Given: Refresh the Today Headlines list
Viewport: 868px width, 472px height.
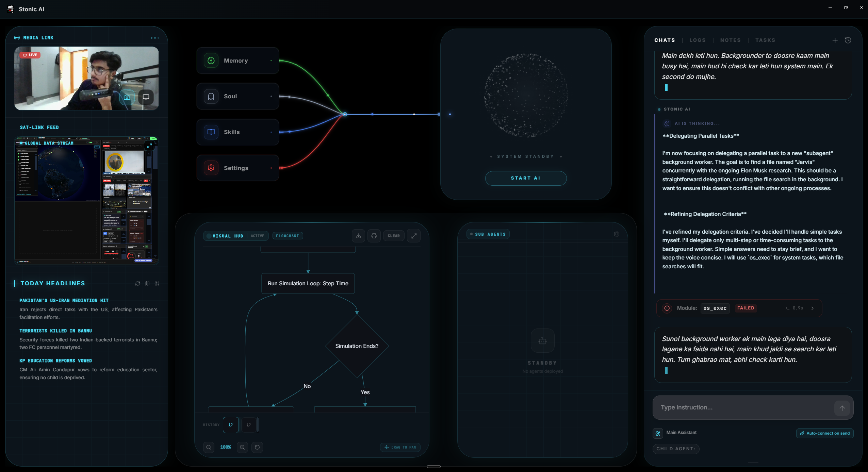Looking at the screenshot, I should (137, 283).
